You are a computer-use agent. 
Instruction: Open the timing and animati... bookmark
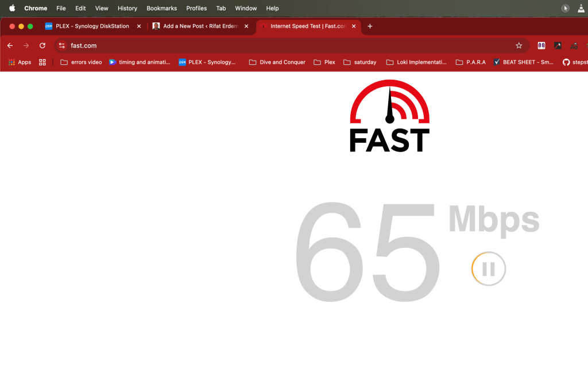(140, 62)
